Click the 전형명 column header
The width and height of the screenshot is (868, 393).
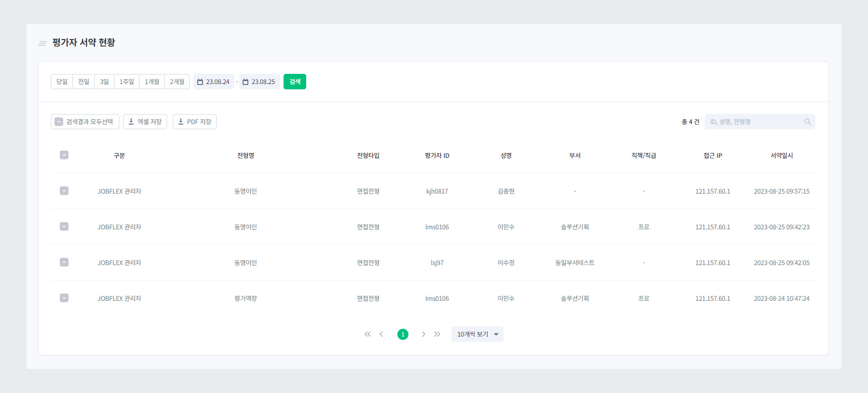point(245,155)
